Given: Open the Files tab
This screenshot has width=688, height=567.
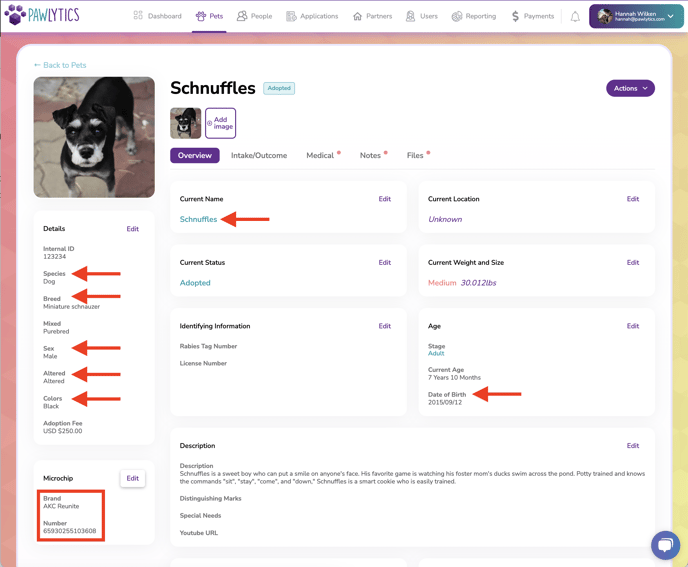Looking at the screenshot, I should (415, 156).
